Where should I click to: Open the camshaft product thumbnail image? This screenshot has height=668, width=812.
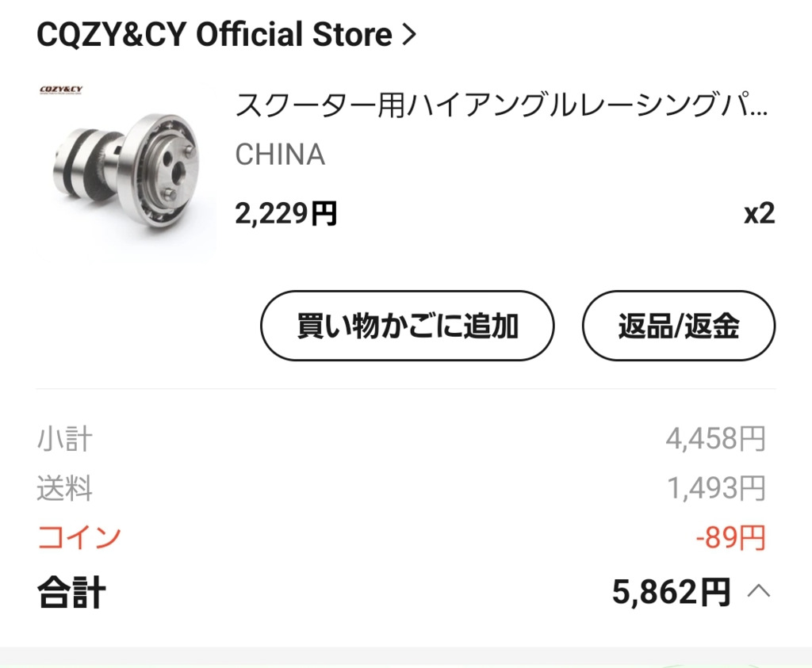point(127,170)
